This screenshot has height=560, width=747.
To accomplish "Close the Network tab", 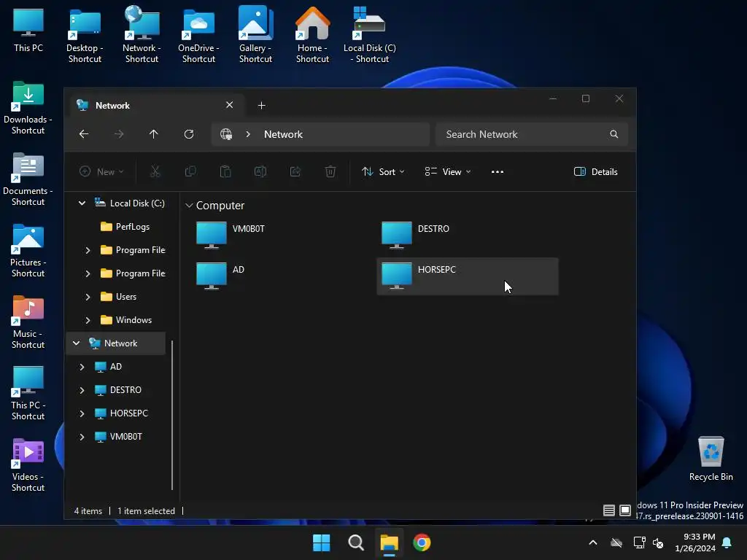I will [x=230, y=105].
